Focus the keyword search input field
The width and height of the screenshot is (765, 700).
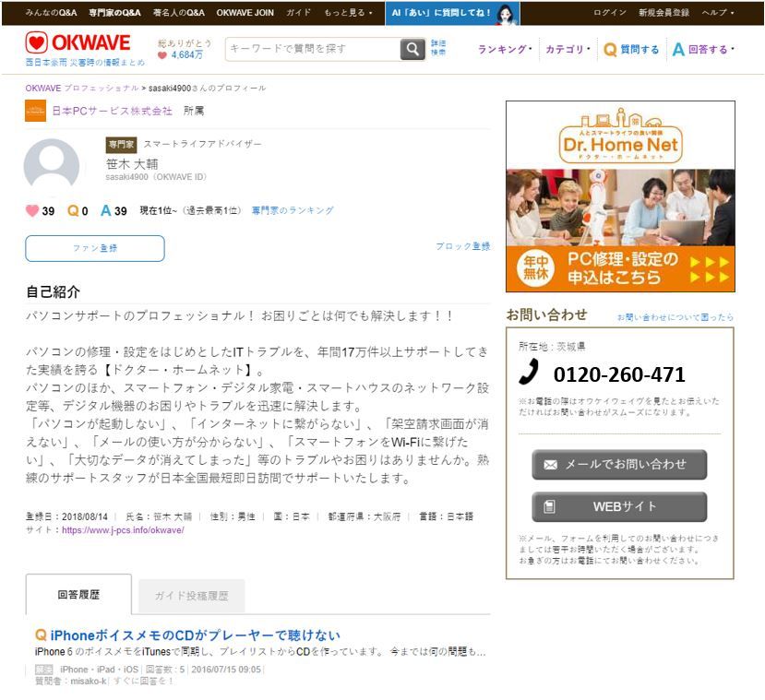click(313, 49)
